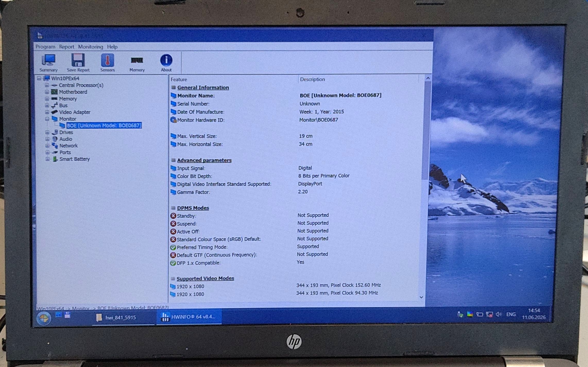
Task: Click the Windows Start orb
Action: 44,318
